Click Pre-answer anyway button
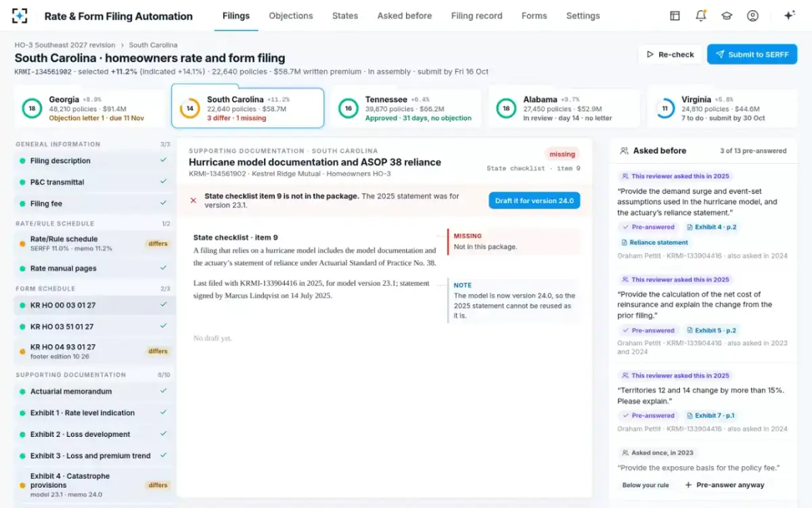812x508 pixels. (724, 485)
